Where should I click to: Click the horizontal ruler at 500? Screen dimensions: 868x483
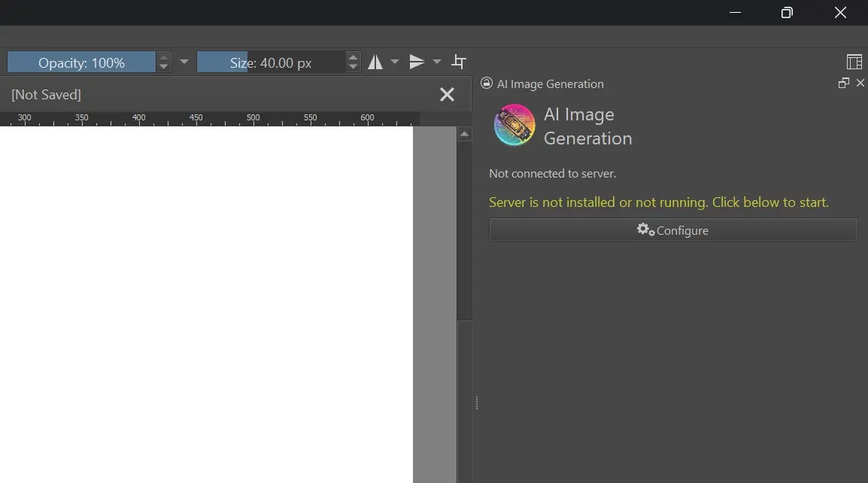tap(253, 118)
